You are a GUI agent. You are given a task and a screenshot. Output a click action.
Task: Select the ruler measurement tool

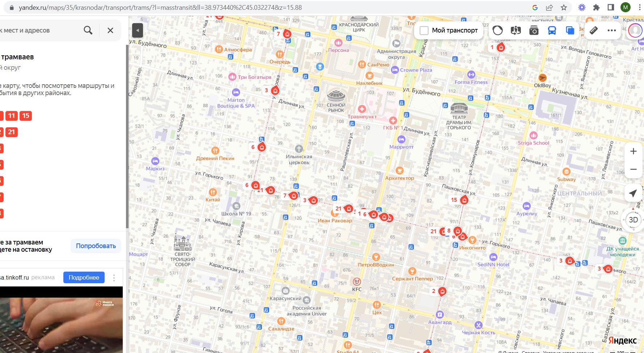[594, 31]
